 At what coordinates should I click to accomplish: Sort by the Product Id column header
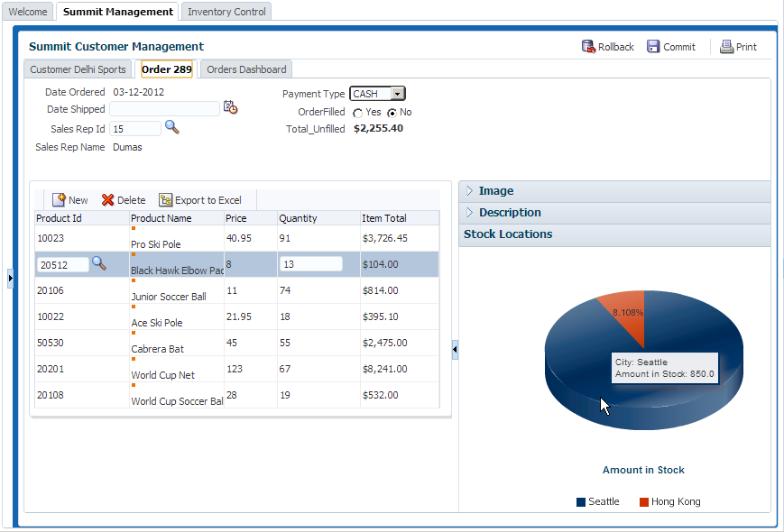[x=82, y=218]
